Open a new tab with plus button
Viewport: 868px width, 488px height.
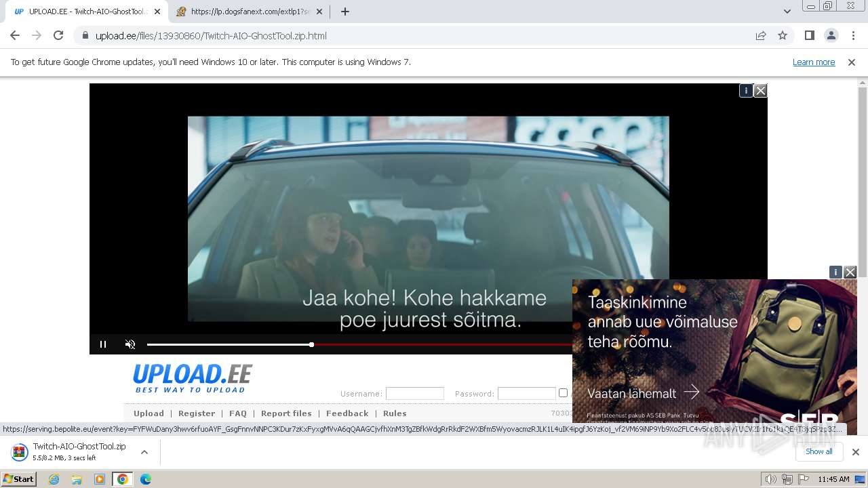coord(345,12)
